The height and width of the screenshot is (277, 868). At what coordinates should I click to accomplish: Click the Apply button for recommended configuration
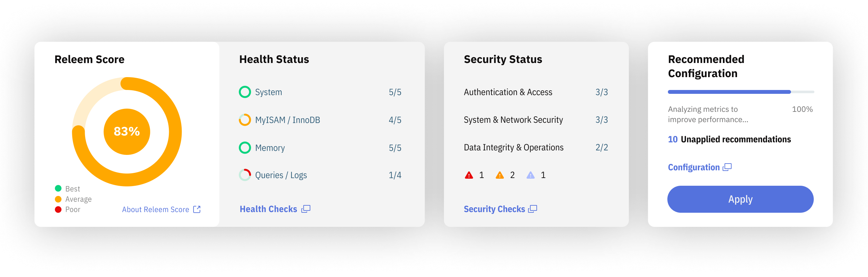pos(740,199)
